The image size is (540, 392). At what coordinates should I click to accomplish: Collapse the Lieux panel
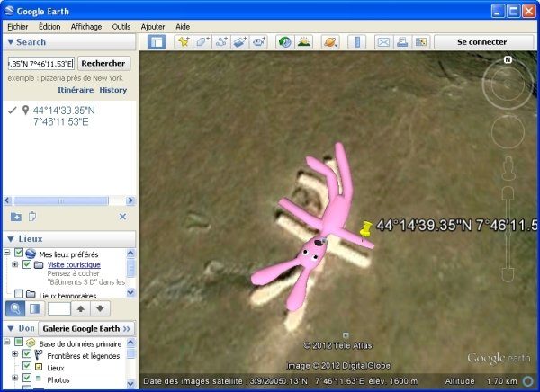click(x=11, y=239)
